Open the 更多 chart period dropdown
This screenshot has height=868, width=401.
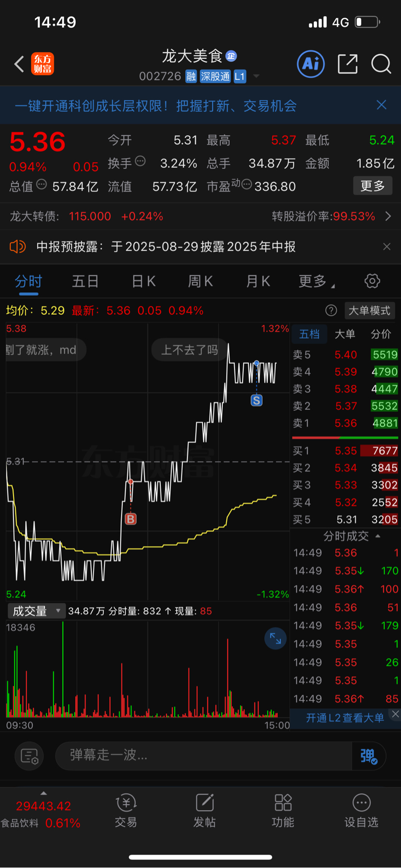click(316, 281)
